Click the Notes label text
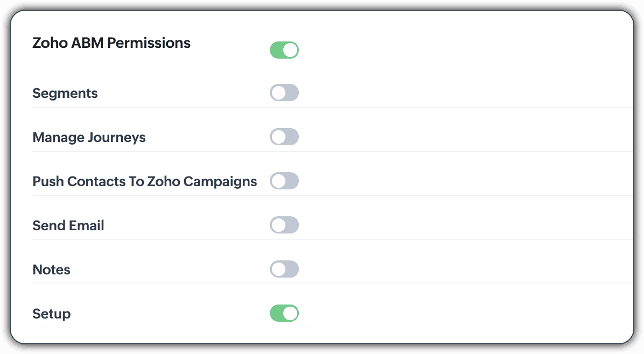This screenshot has height=354, width=644. [52, 270]
